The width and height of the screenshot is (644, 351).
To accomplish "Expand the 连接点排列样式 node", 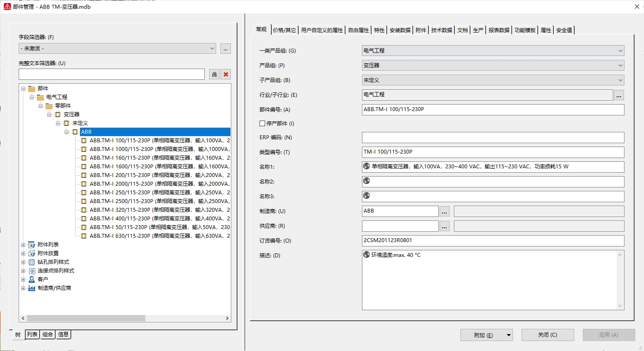I will coord(23,271).
